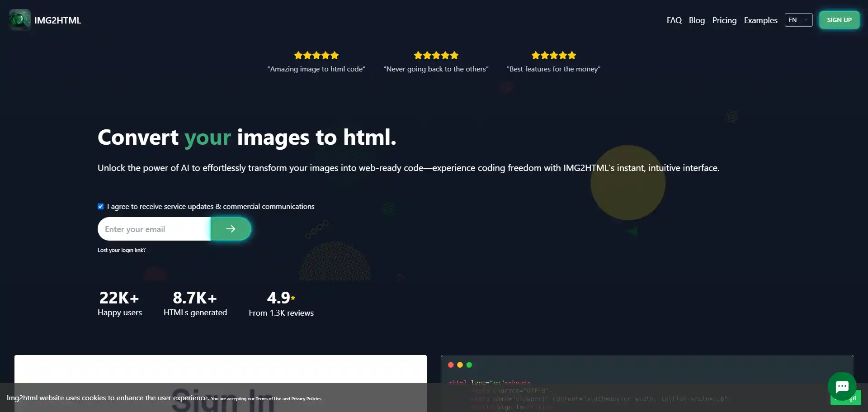This screenshot has width=868, height=412.
Task: Click the SIGN UP button
Action: 839,20
